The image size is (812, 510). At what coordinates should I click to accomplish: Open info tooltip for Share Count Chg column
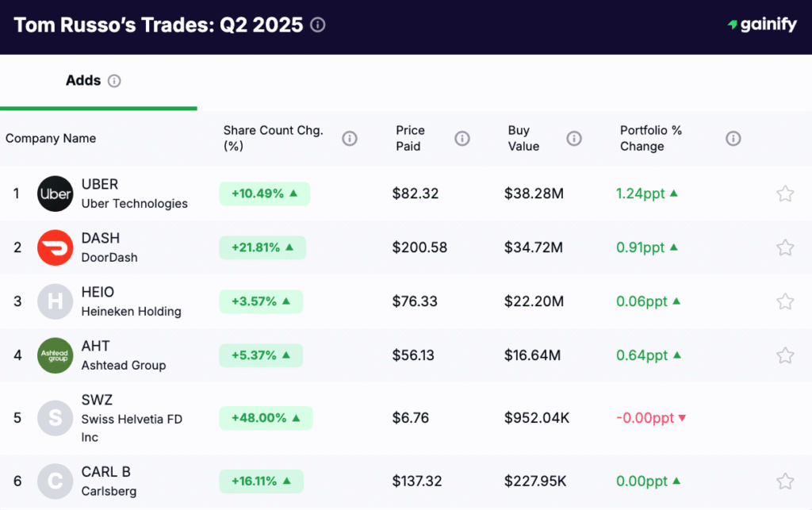pyautogui.click(x=350, y=138)
